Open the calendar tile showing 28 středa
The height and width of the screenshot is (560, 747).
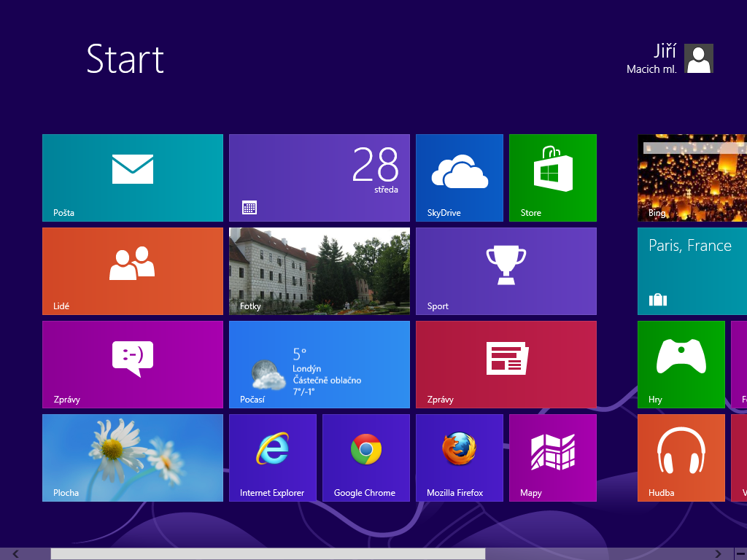point(320,178)
